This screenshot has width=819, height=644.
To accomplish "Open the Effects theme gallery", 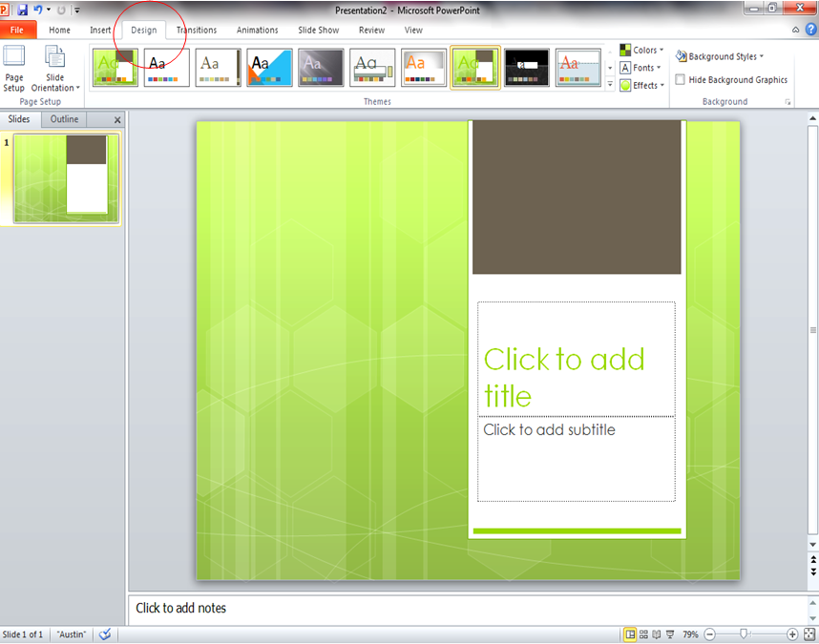I will point(642,85).
